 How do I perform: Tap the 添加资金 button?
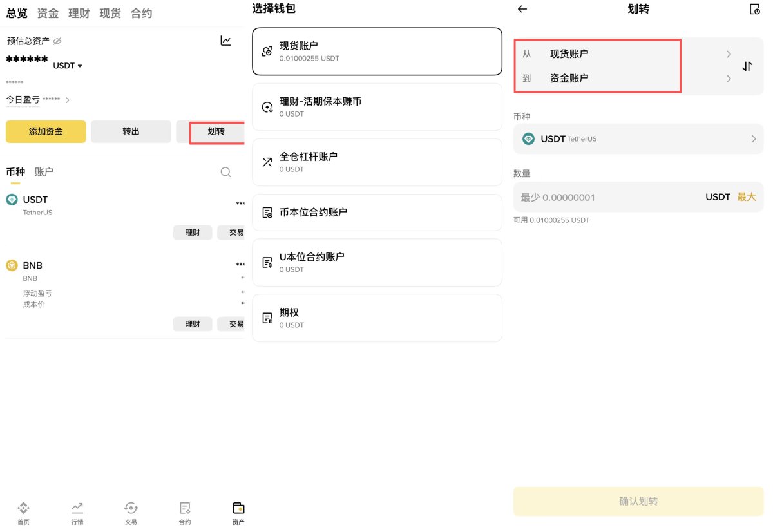pos(45,131)
